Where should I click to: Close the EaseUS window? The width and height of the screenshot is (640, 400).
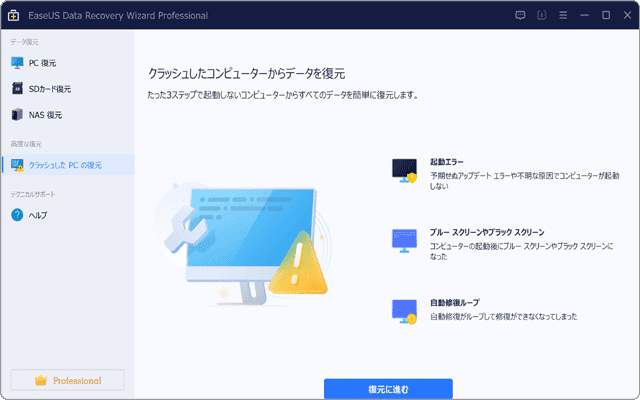click(628, 16)
